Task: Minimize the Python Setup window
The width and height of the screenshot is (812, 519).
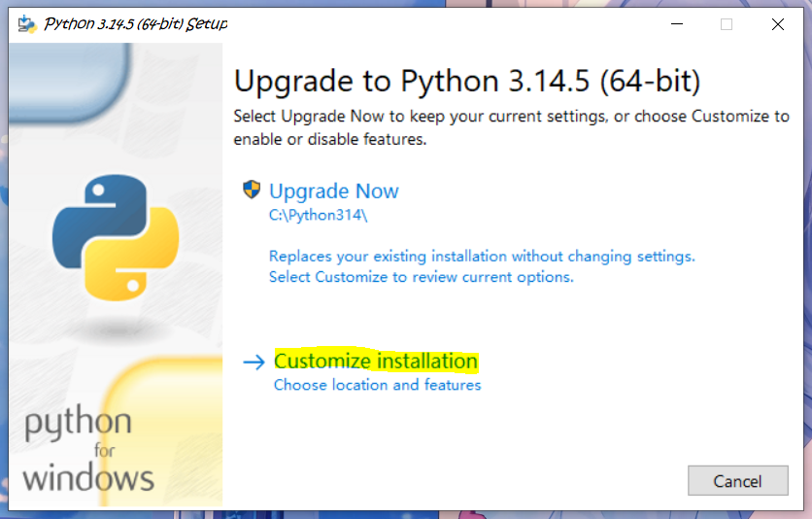Action: coord(677,24)
